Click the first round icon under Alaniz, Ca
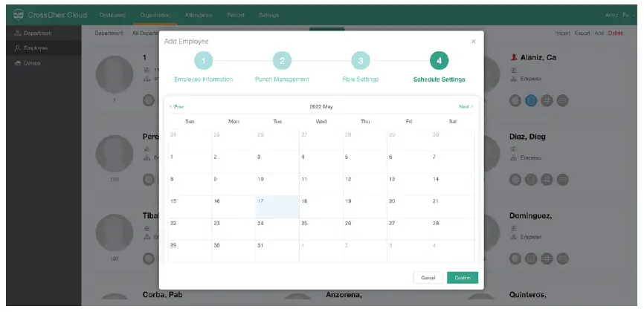Screen dimensions: 644x312 515,100
